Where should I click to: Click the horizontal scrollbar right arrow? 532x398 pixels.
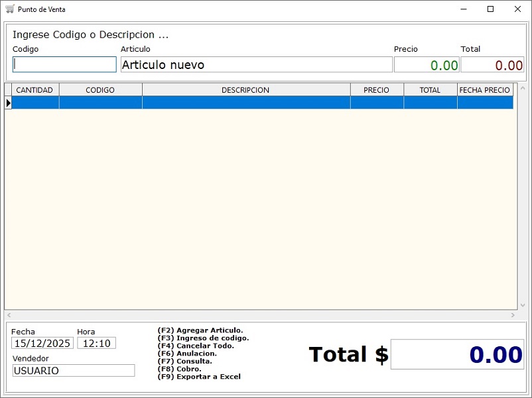(x=513, y=315)
